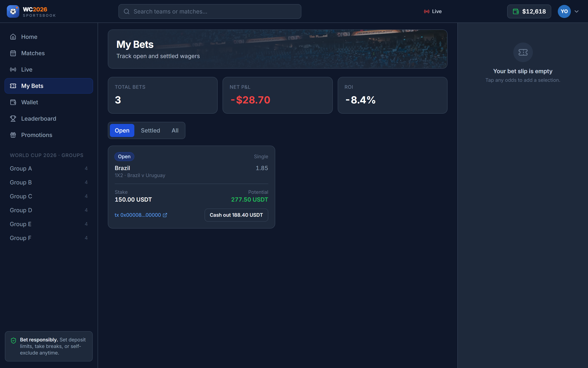This screenshot has height=368, width=588.
Task: Open the YO user avatar
Action: point(564,11)
